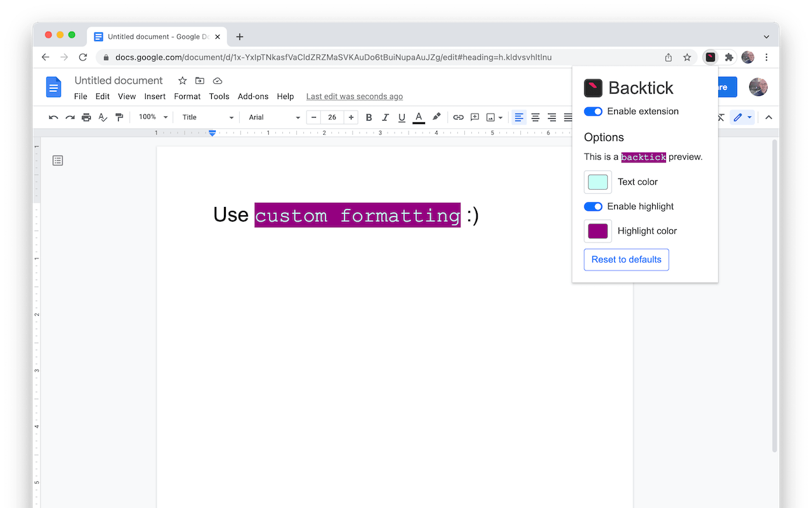This screenshot has width=812, height=508.
Task: Click the Backtick extension icon in Chrome
Action: pyautogui.click(x=710, y=57)
